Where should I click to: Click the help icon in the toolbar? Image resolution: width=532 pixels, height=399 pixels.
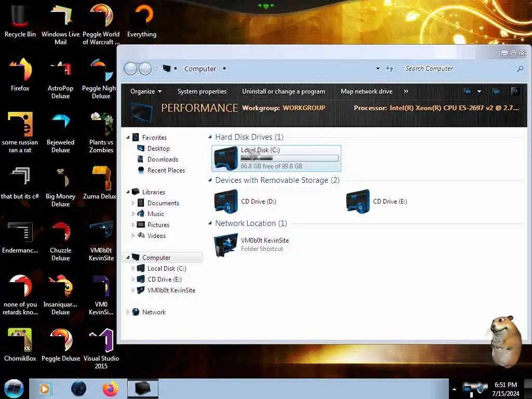click(515, 91)
